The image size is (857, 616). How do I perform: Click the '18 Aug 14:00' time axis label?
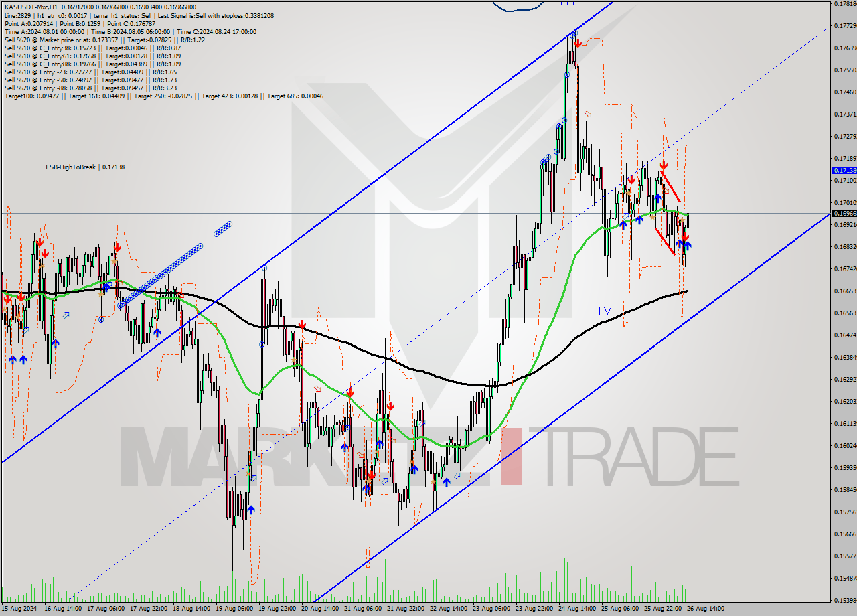point(191,609)
